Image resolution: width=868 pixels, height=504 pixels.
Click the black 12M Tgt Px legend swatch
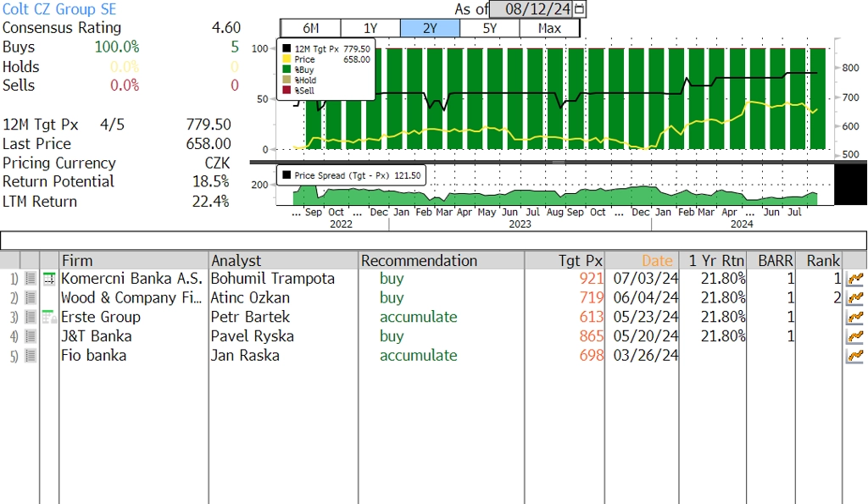[x=287, y=48]
